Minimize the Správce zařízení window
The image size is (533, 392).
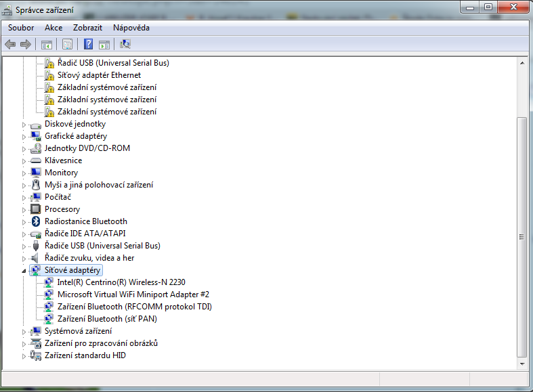(470, 7)
